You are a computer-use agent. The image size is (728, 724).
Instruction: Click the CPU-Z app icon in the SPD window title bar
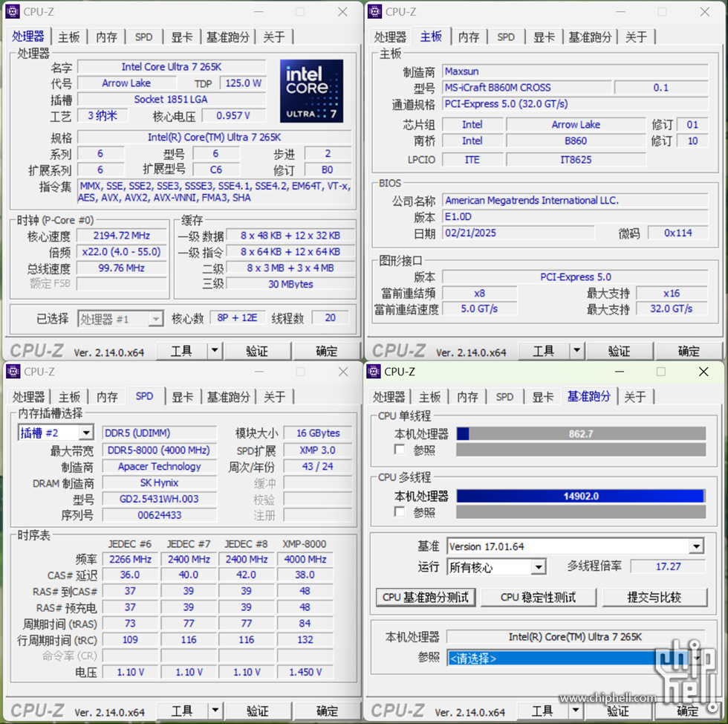click(x=13, y=372)
